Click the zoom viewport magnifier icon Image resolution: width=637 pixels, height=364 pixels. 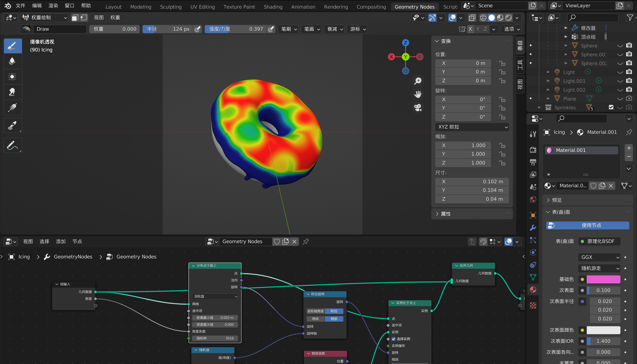418,81
